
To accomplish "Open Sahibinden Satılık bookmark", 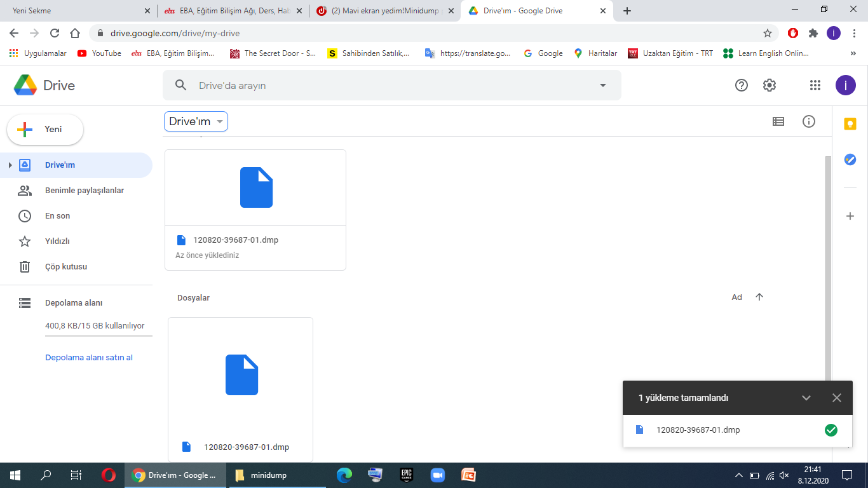I will (369, 53).
